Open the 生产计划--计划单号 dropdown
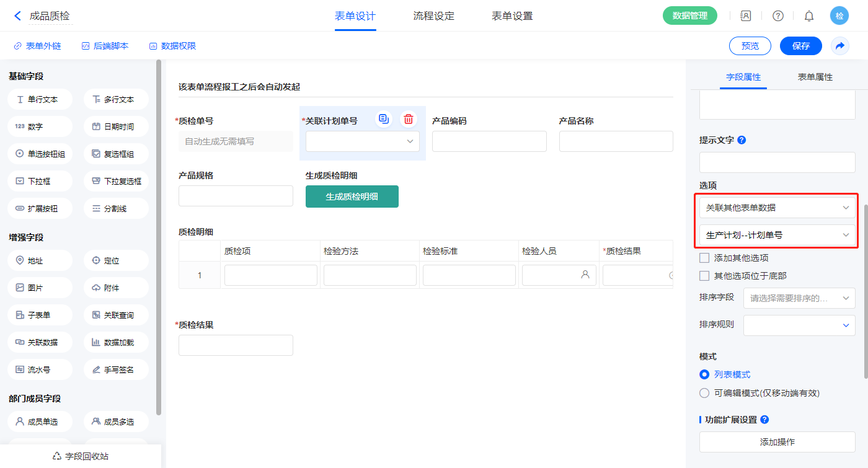 tap(777, 235)
